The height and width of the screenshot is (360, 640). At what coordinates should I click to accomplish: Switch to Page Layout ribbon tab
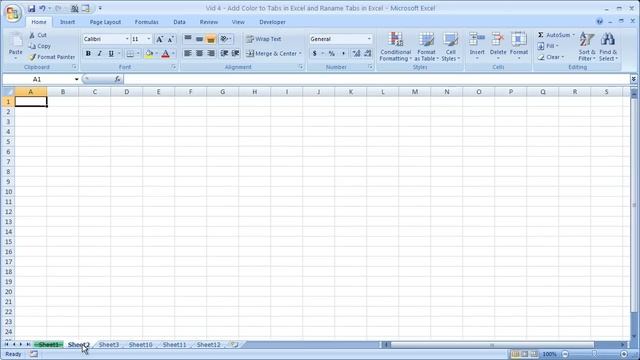tap(105, 22)
